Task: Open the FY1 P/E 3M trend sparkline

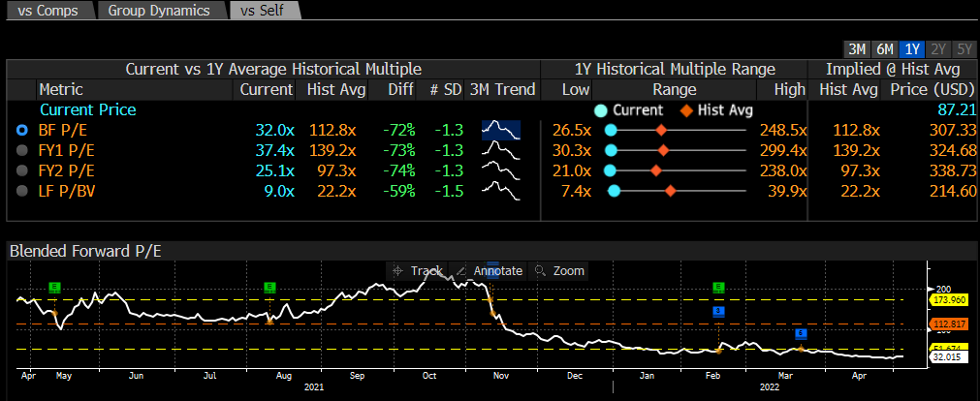Action: 501,150
